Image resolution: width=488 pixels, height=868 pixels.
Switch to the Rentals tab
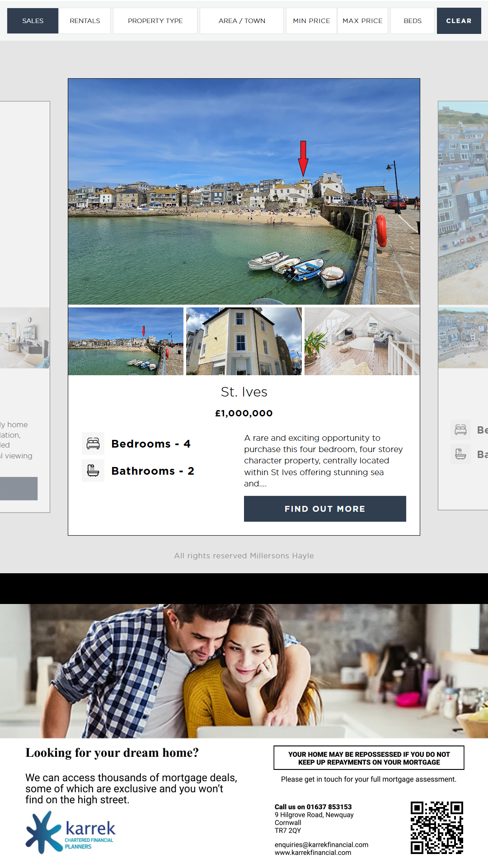[85, 21]
